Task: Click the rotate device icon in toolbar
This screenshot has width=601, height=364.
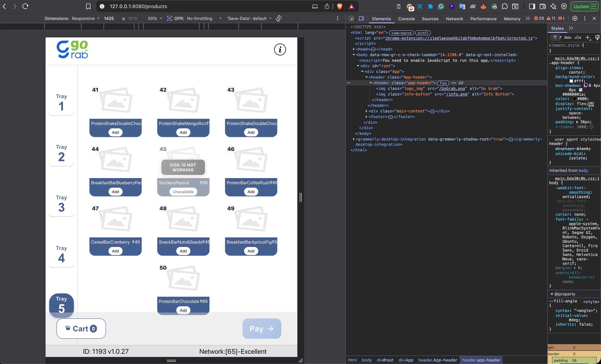Action: pyautogui.click(x=279, y=18)
